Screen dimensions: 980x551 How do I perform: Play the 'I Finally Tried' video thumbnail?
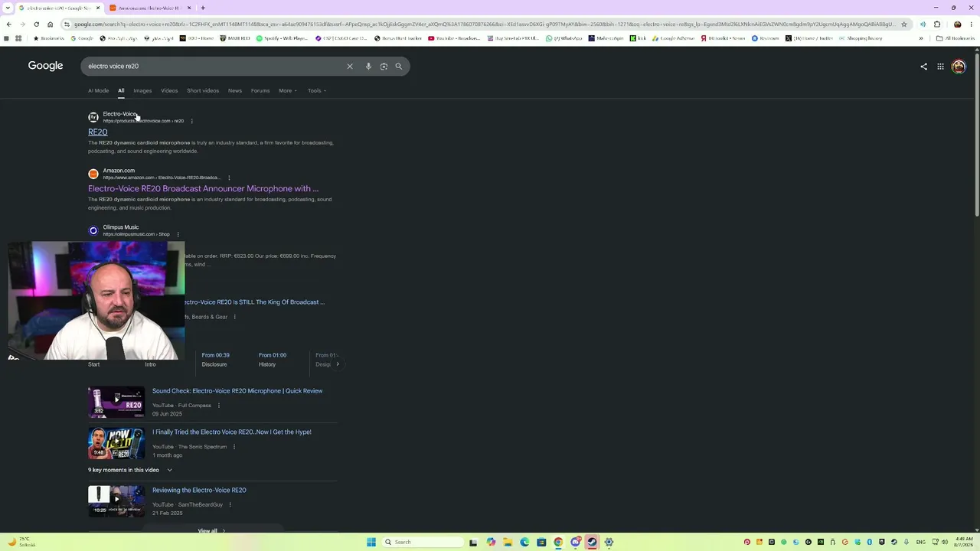(x=116, y=443)
